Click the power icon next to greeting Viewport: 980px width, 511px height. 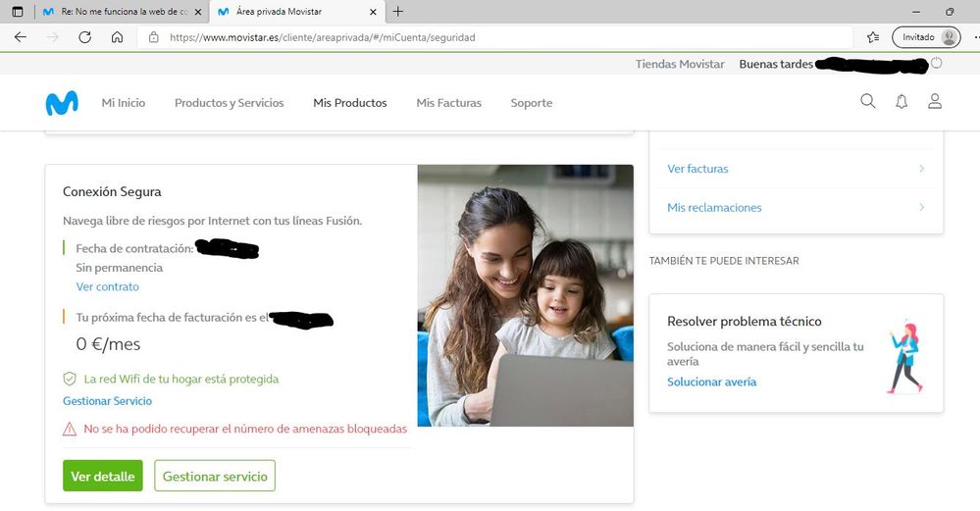coord(936,64)
